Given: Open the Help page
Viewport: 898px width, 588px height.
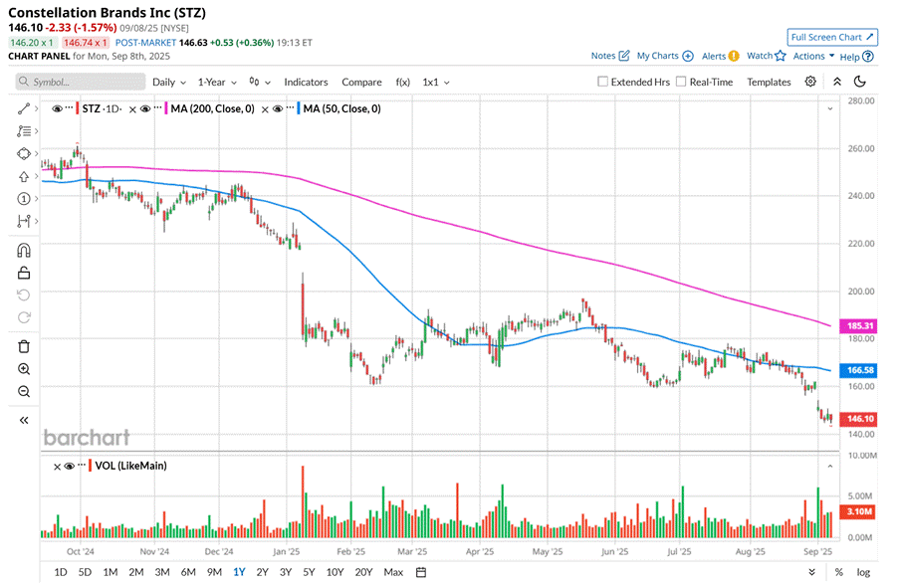Looking at the screenshot, I should pos(857,56).
